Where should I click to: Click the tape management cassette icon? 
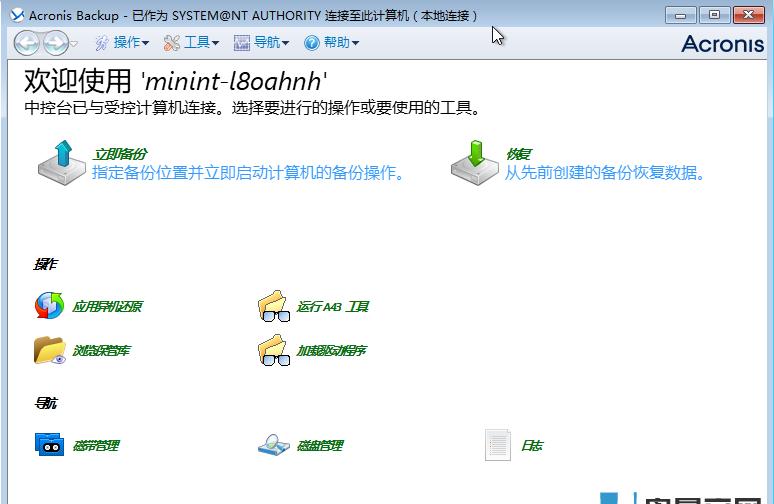pyautogui.click(x=49, y=444)
